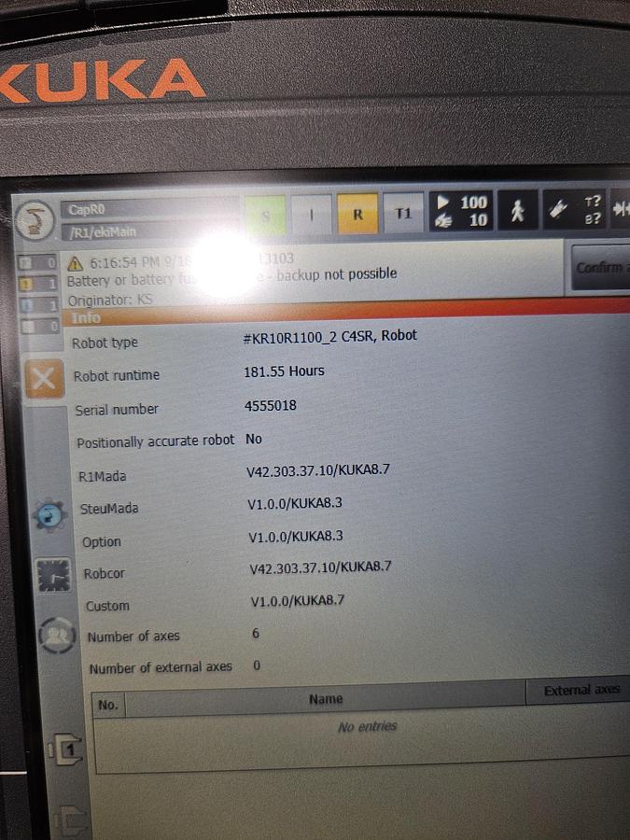Open the user group sidebar icon
The height and width of the screenshot is (840, 630).
57,636
